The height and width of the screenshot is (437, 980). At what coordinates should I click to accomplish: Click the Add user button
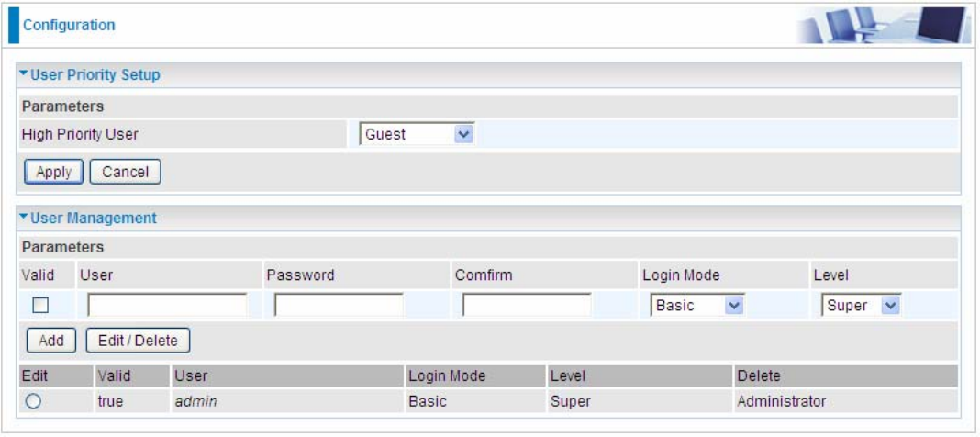click(x=50, y=341)
